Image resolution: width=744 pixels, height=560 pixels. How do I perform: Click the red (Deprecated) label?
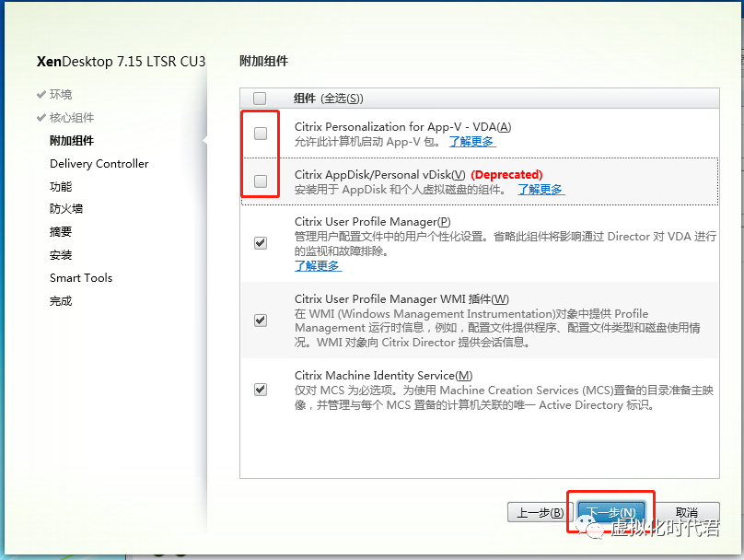506,175
